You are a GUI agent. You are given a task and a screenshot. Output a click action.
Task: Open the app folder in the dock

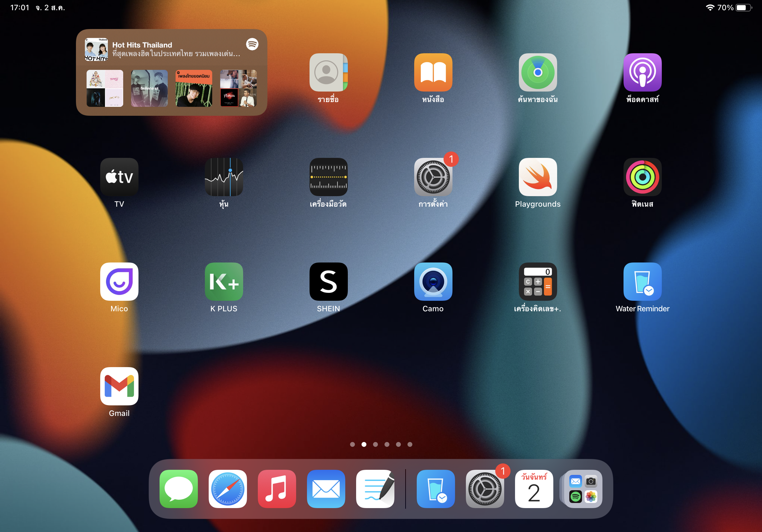[x=583, y=489]
